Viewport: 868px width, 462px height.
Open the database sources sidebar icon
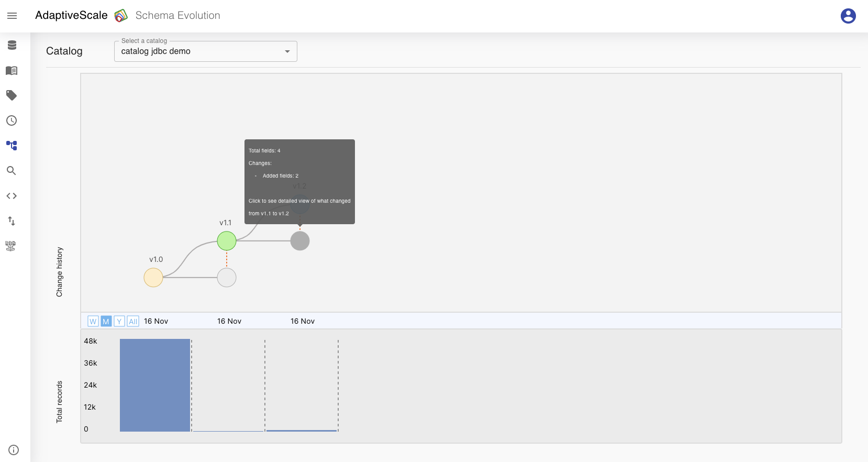click(12, 45)
